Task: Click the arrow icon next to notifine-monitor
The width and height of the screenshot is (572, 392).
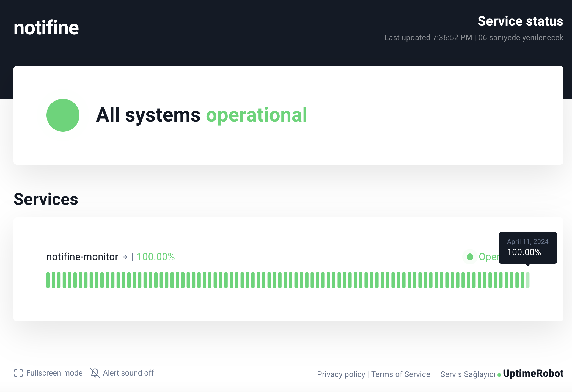Action: pyautogui.click(x=125, y=257)
